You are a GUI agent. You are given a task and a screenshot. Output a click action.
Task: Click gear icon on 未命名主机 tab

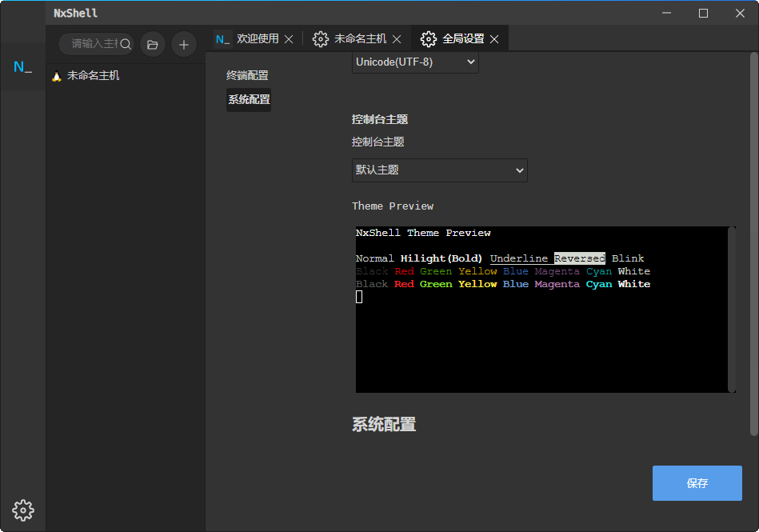320,38
